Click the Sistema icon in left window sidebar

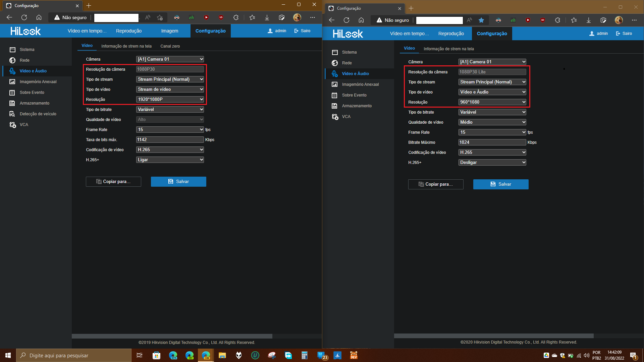point(12,50)
